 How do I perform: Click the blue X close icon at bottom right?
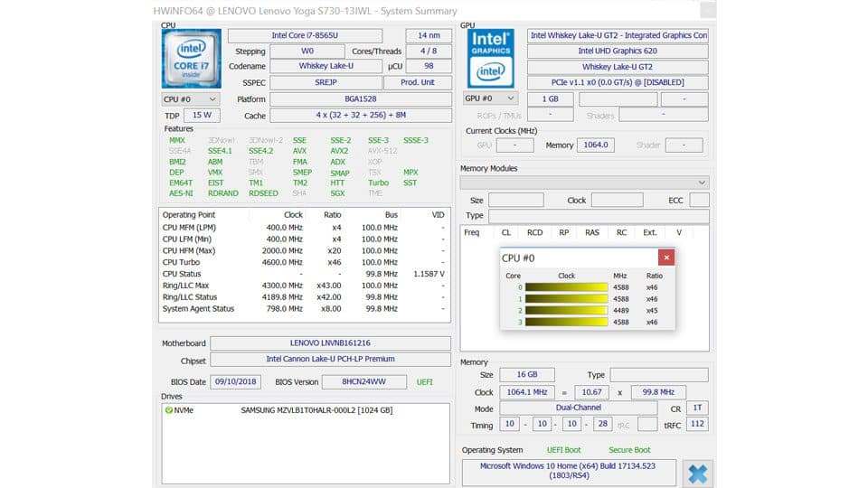(x=697, y=474)
